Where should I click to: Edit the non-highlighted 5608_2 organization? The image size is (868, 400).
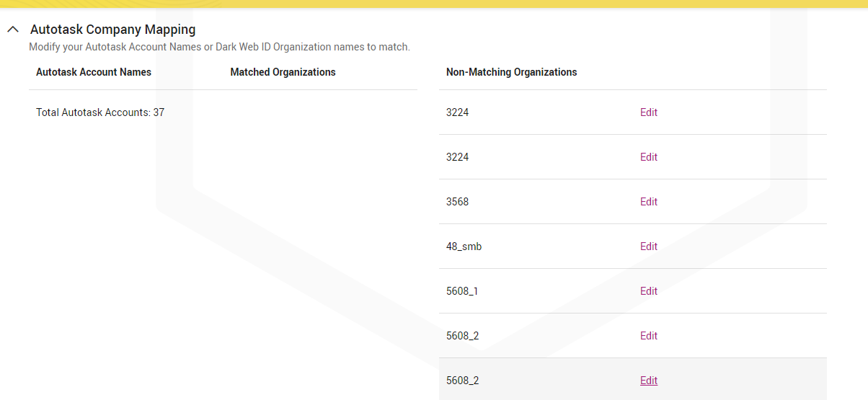(648, 336)
